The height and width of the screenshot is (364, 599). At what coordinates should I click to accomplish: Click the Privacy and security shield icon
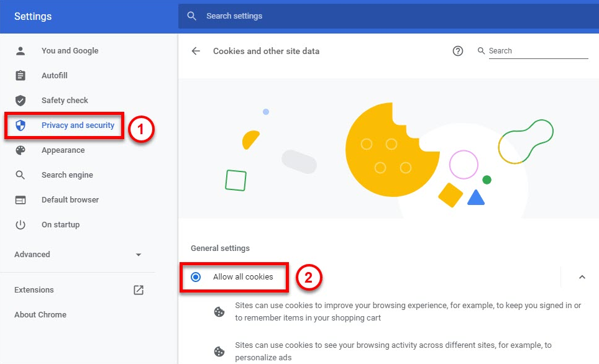(x=21, y=125)
